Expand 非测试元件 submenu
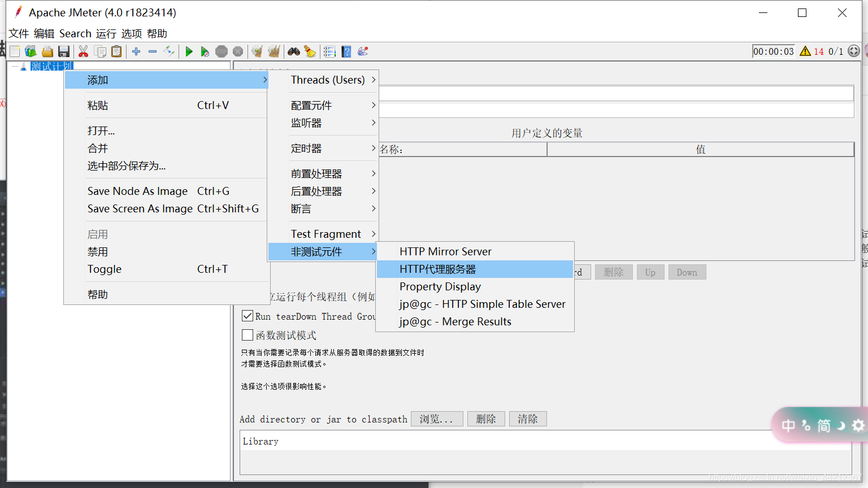The height and width of the screenshot is (488, 868). [323, 252]
